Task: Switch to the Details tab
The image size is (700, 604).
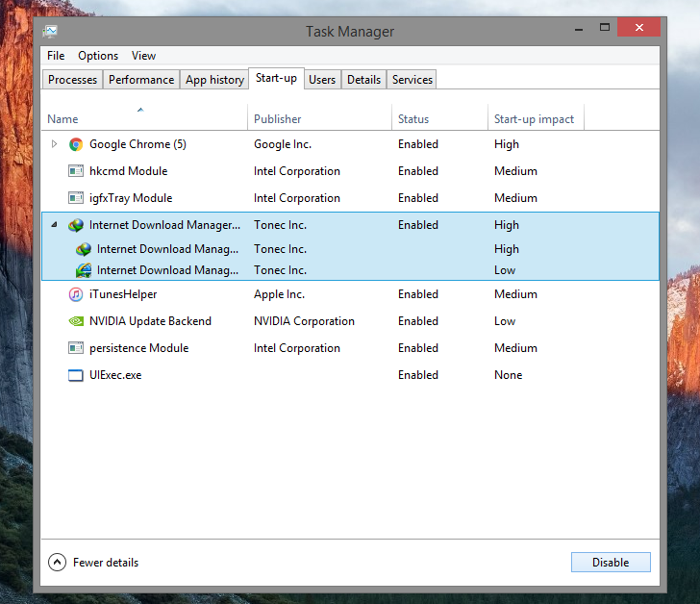Action: point(363,80)
